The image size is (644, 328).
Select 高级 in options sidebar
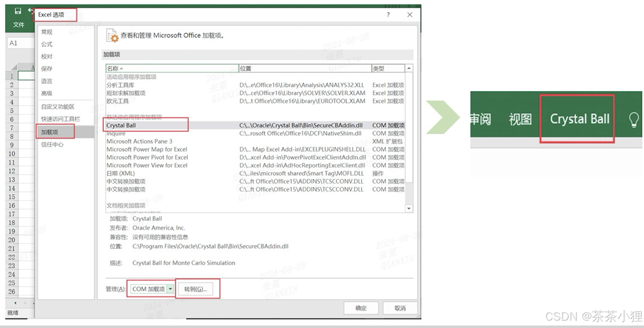[47, 93]
